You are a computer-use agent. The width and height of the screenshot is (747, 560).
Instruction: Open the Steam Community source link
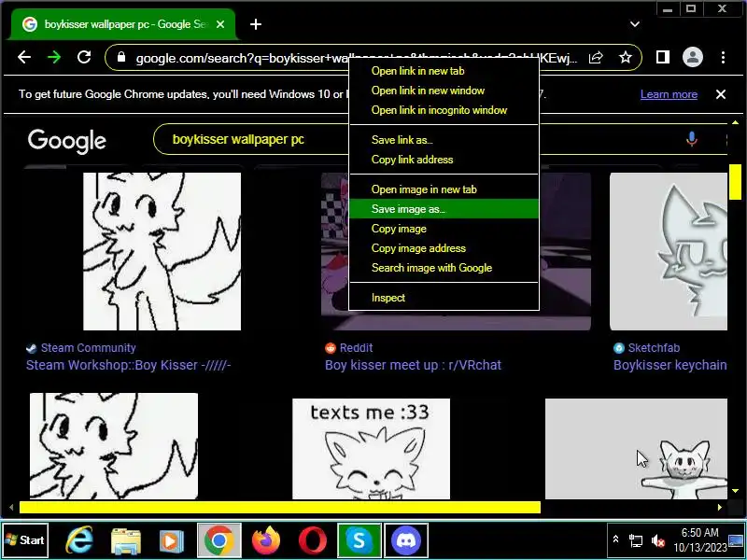click(x=88, y=348)
